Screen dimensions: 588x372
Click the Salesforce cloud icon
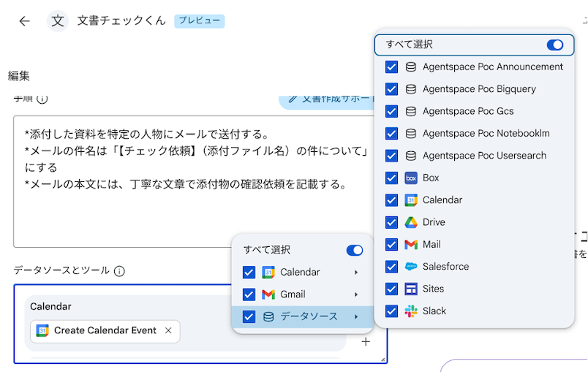coord(411,266)
